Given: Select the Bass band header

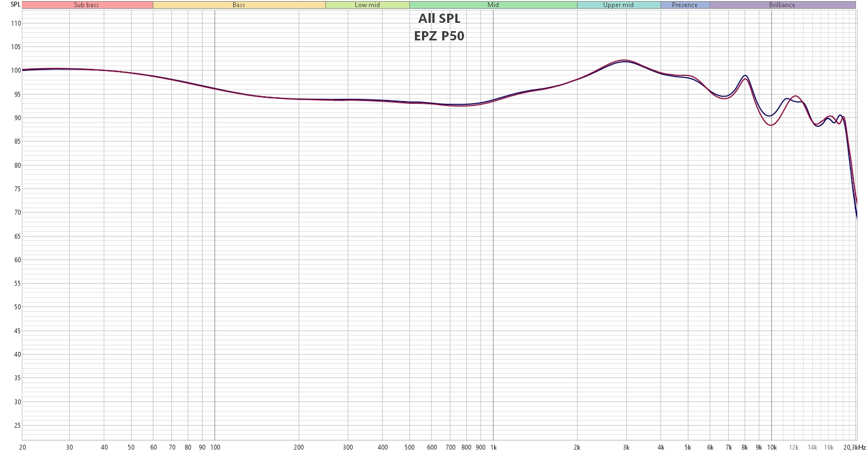Looking at the screenshot, I should (x=239, y=5).
